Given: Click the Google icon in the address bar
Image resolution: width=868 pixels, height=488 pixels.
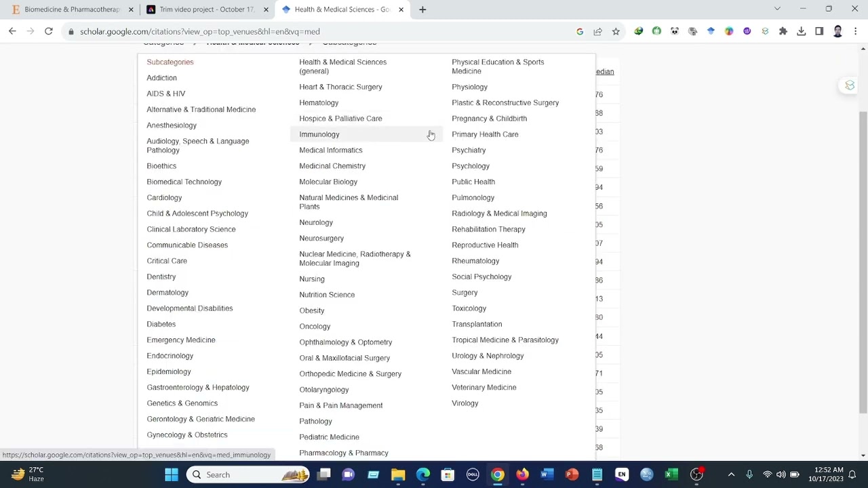Looking at the screenshot, I should [580, 31].
